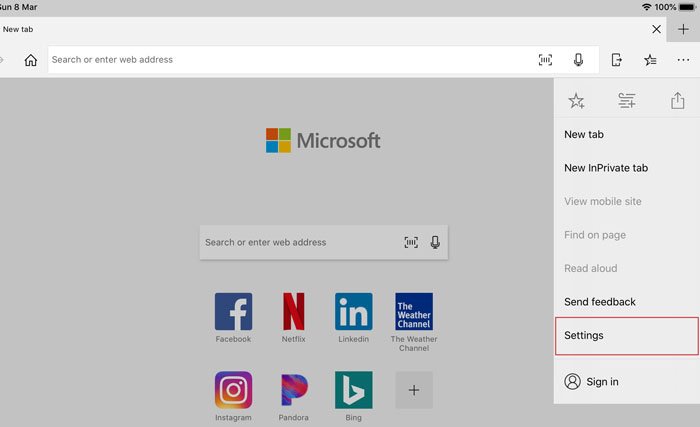Add to reading list icon in menu

627,101
